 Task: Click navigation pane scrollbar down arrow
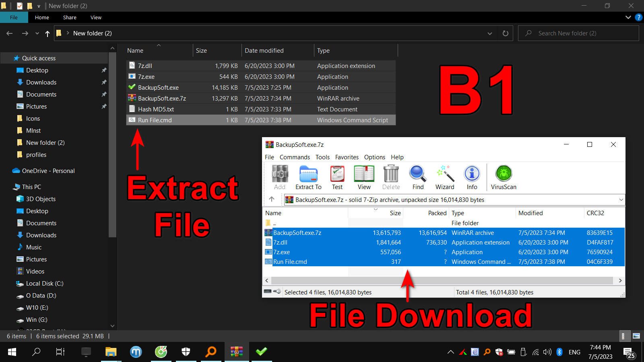[113, 326]
